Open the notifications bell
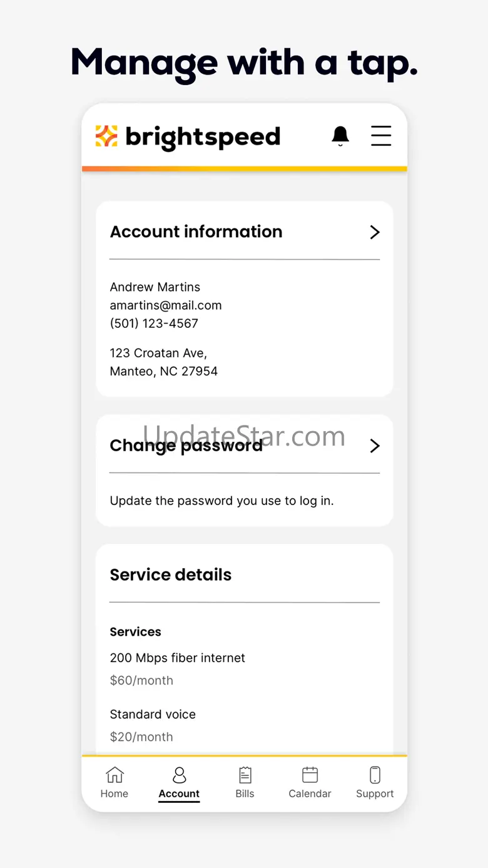This screenshot has width=488, height=868. (340, 136)
